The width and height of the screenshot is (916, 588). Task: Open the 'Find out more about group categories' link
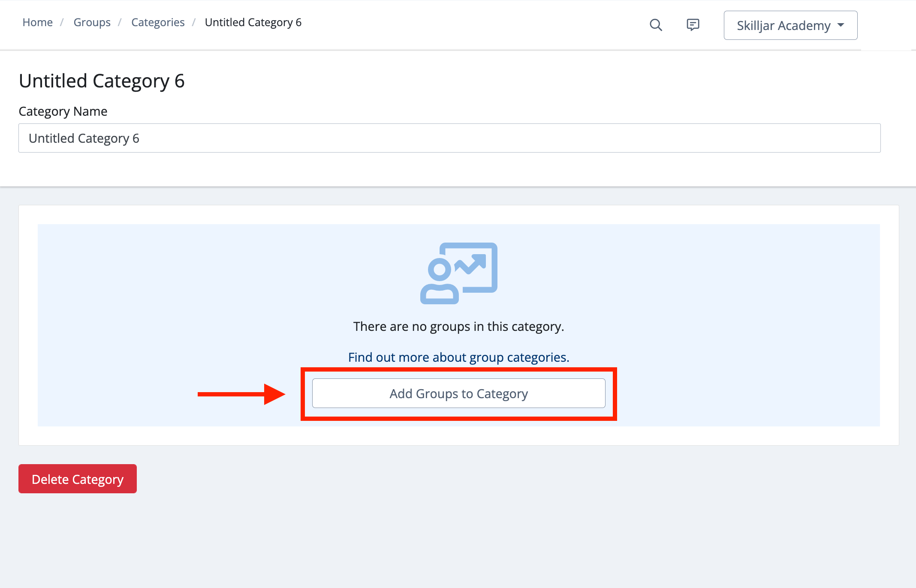point(458,357)
